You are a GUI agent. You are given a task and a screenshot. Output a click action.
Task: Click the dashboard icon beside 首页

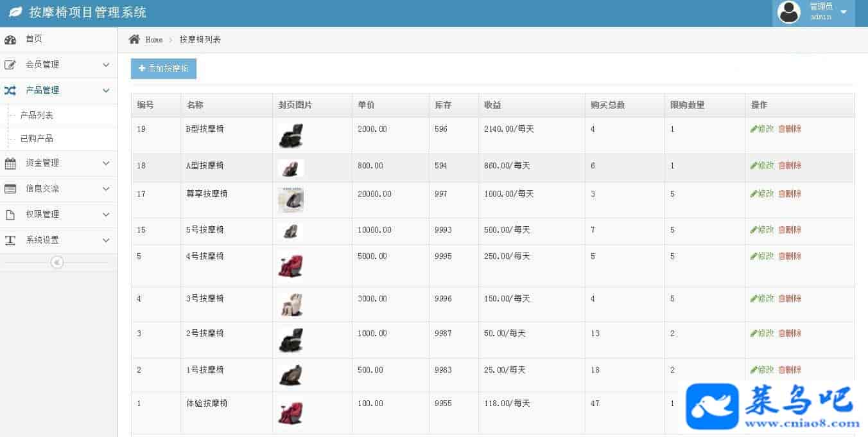(10, 40)
